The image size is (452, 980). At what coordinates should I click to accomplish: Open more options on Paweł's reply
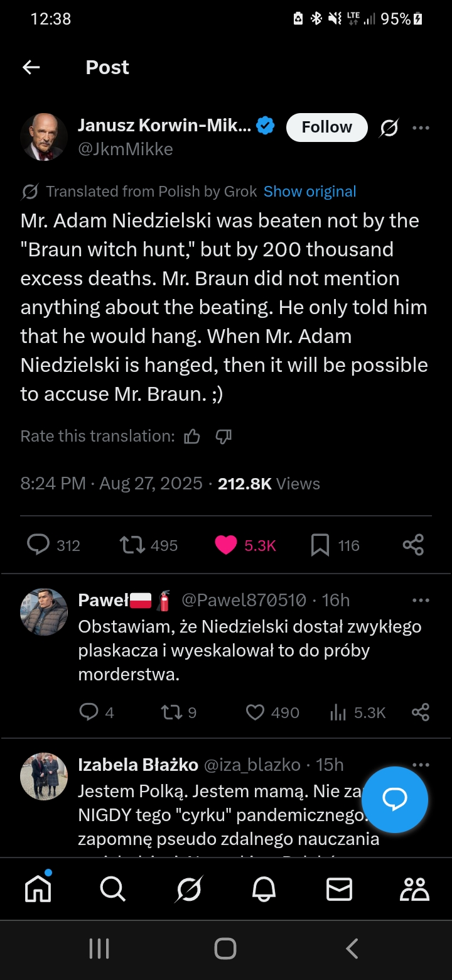[x=421, y=601]
